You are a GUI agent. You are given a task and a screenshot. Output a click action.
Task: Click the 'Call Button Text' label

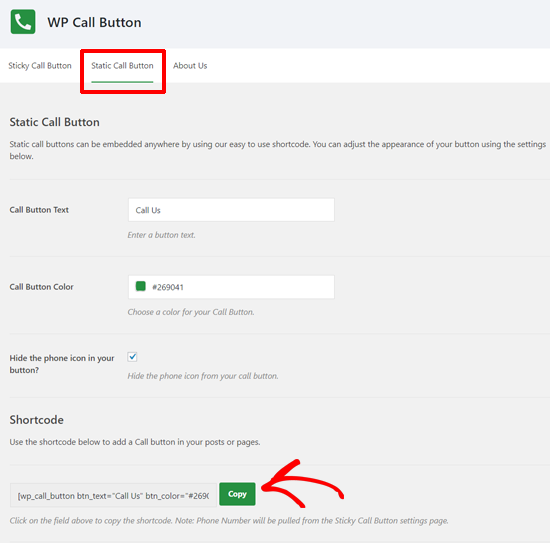click(x=39, y=210)
